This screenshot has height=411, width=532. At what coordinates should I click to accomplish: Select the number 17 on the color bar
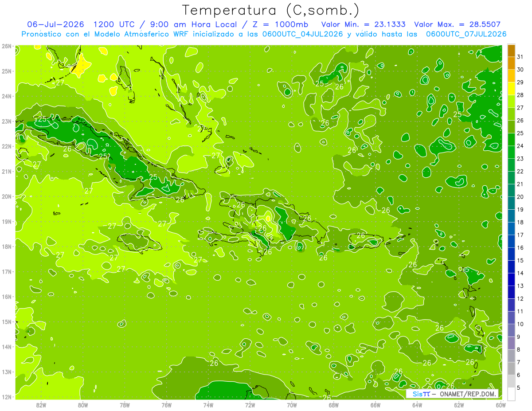[520, 235]
